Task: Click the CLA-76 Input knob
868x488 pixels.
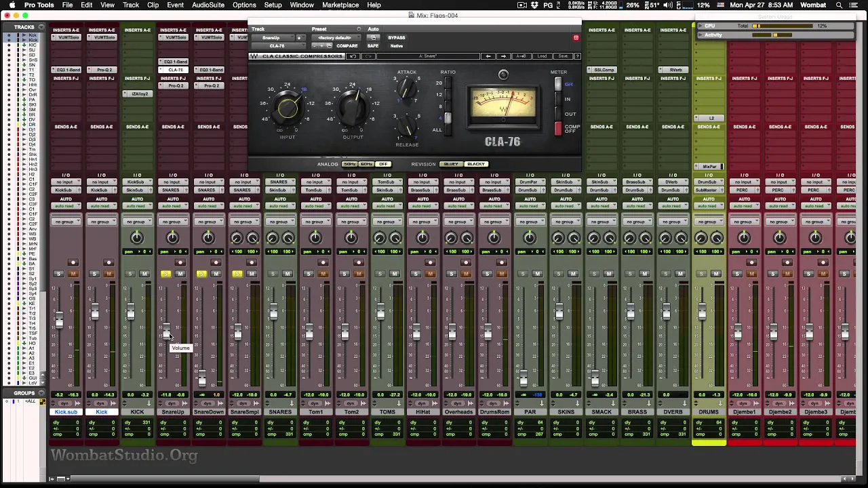Action: click(x=288, y=107)
